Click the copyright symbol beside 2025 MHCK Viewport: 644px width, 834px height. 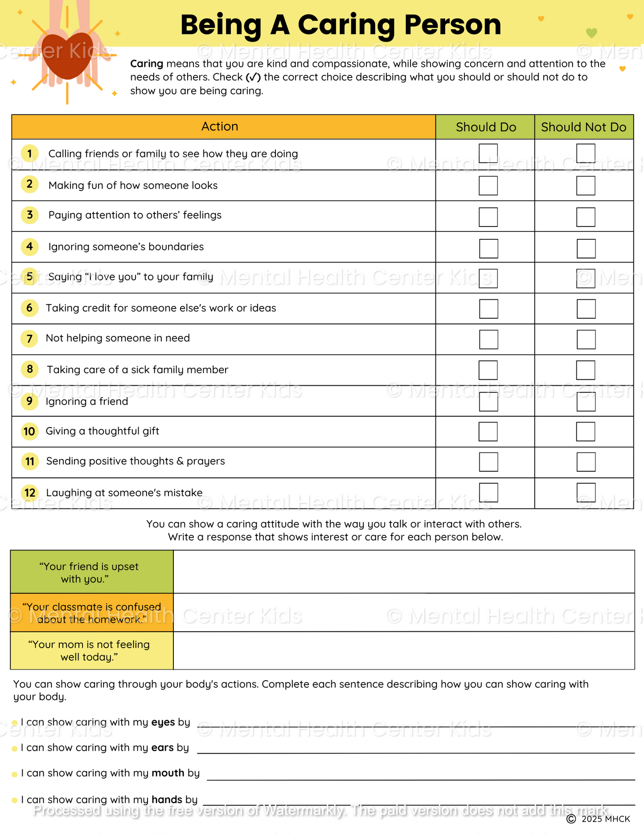coord(571,819)
